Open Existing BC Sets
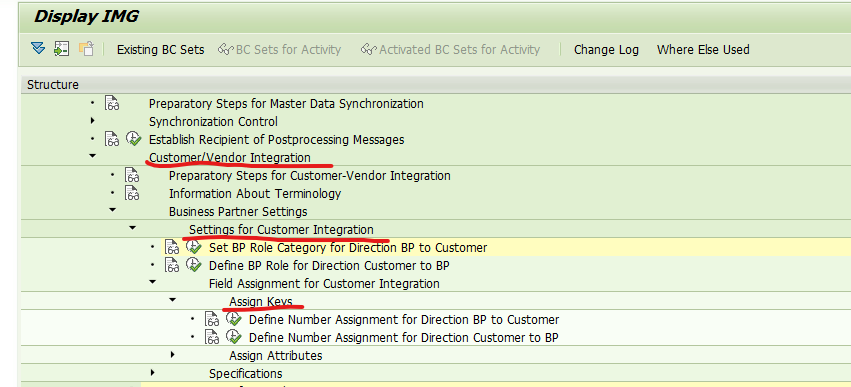The image size is (851, 387). pos(161,49)
